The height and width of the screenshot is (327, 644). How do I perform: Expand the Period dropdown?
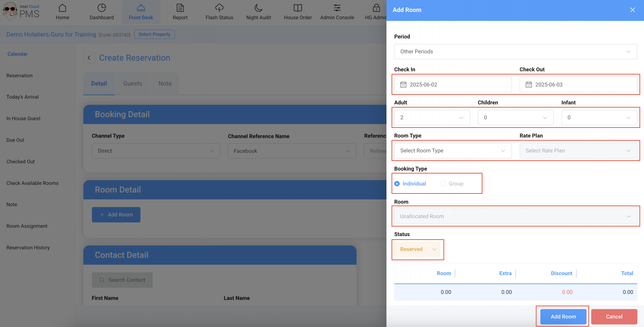[515, 52]
